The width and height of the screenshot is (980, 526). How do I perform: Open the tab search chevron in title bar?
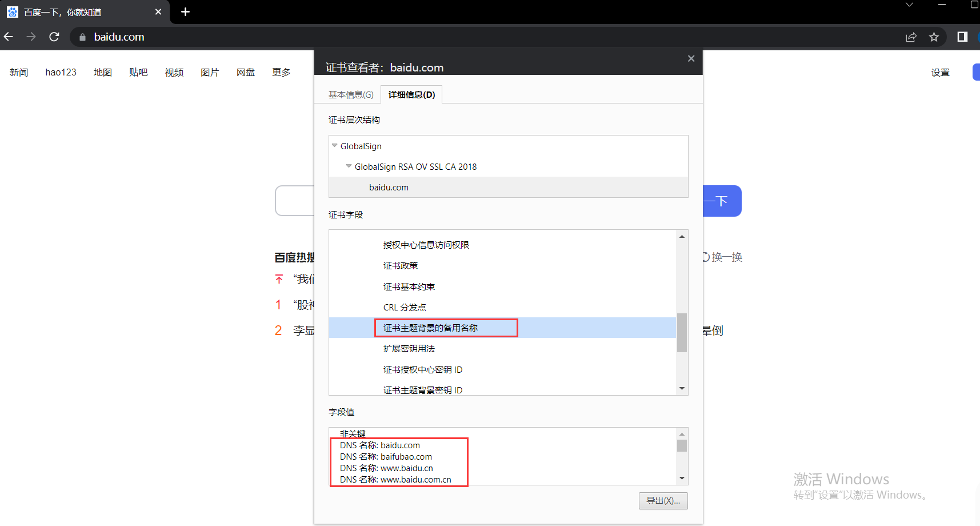pyautogui.click(x=909, y=5)
